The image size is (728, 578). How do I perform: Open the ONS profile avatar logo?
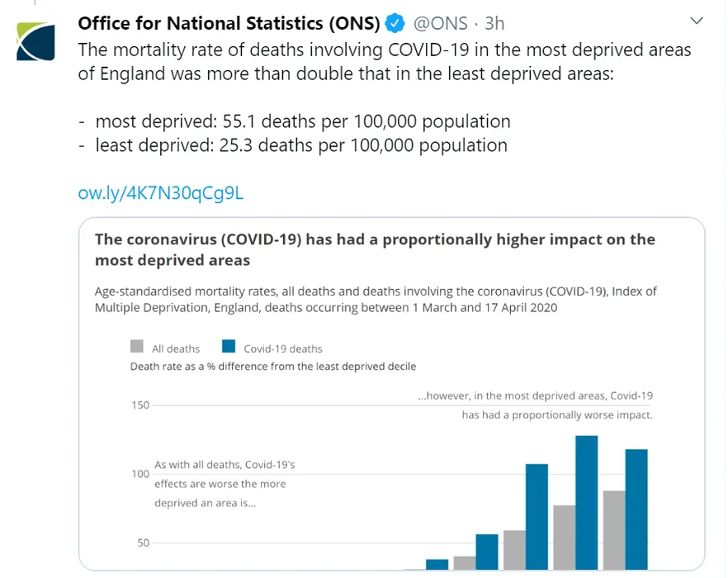tap(35, 41)
